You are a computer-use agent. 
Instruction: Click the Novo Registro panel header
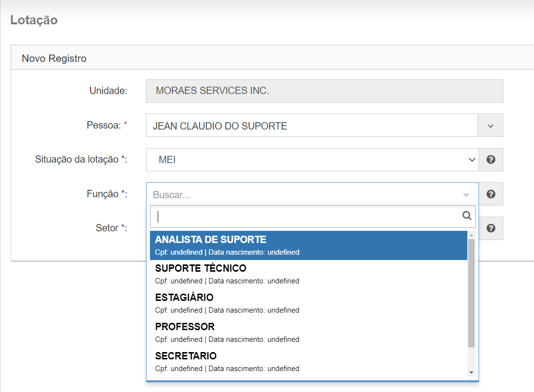(273, 57)
